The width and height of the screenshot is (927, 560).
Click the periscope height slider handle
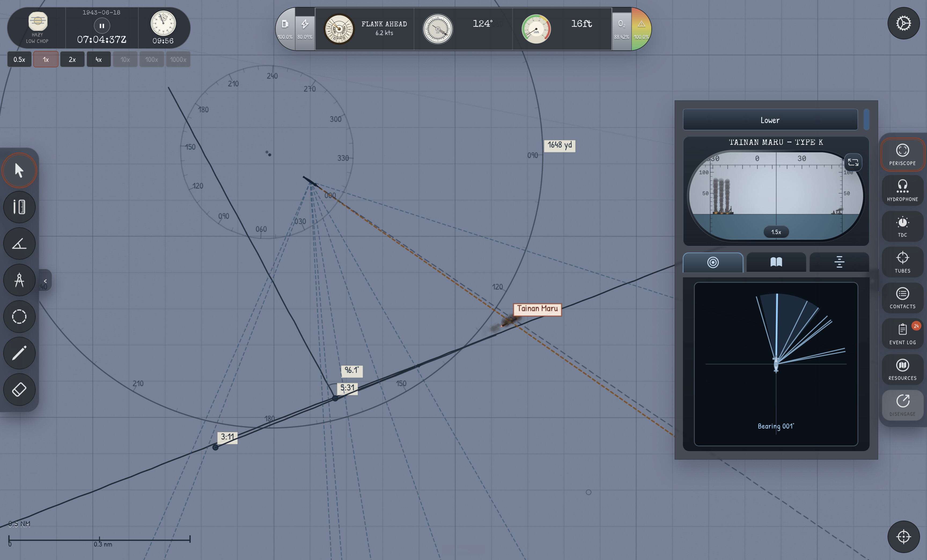866,120
